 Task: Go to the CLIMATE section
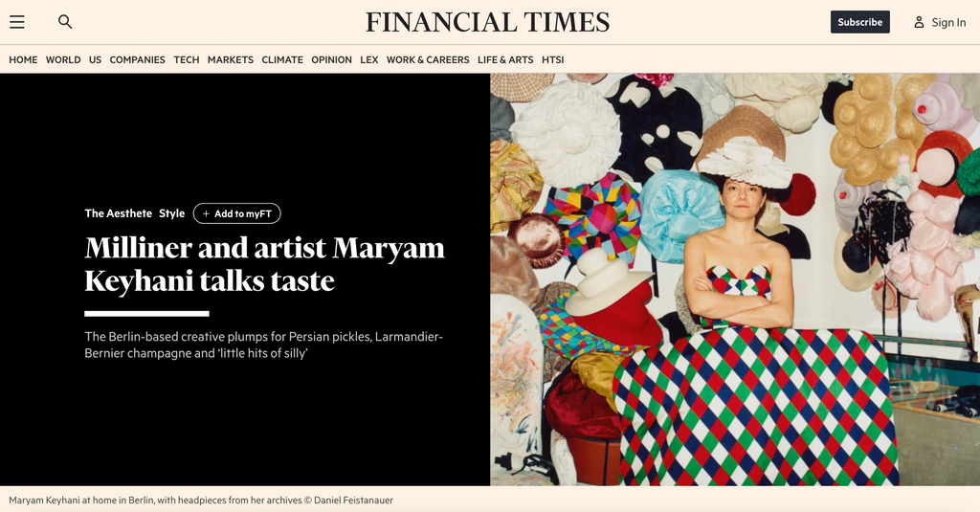[282, 60]
